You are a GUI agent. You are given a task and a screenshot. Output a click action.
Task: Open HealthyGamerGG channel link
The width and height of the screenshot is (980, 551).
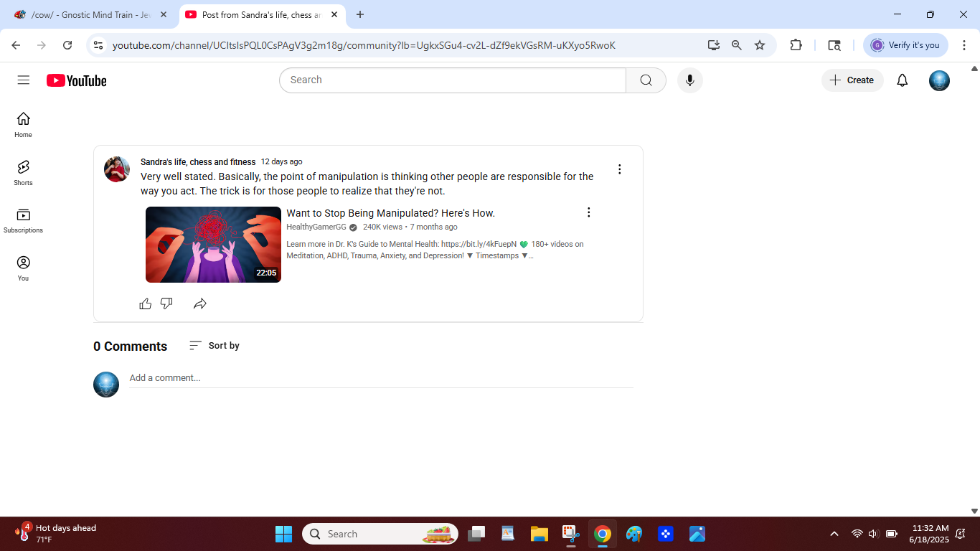click(x=316, y=227)
